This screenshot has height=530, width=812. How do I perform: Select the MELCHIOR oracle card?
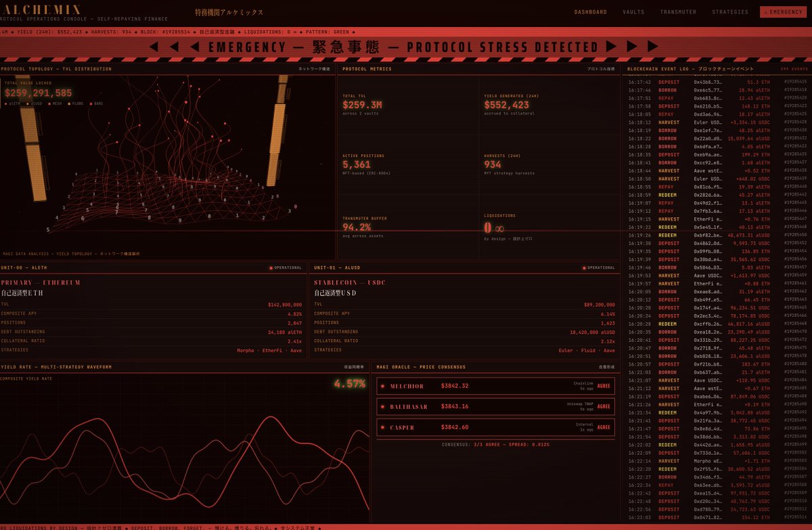495,386
